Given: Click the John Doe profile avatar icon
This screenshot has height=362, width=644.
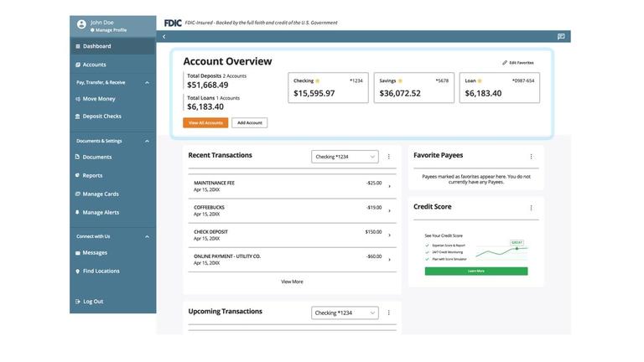Looking at the screenshot, I should pyautogui.click(x=81, y=25).
